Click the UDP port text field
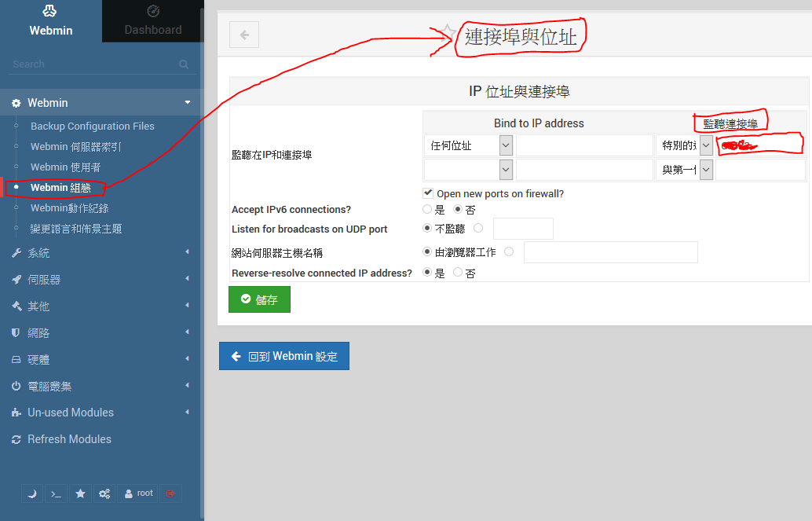This screenshot has height=521, width=812. click(523, 229)
